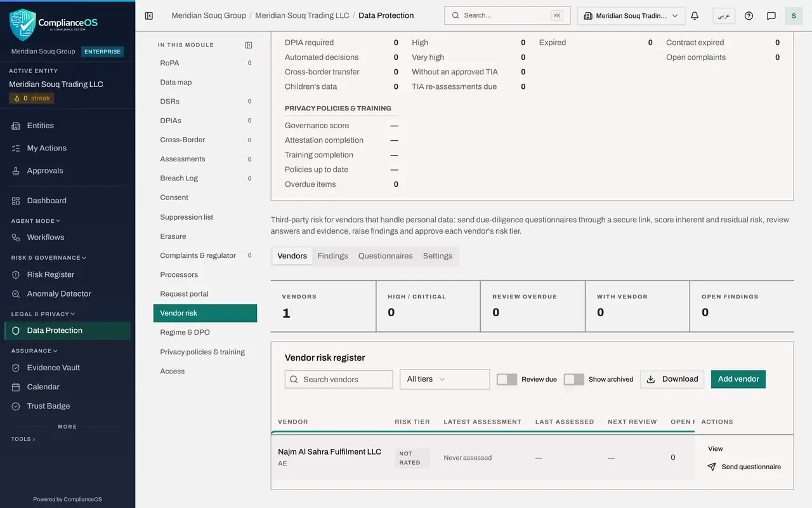812x508 pixels.
Task: Toggle the Show archived switch
Action: pyautogui.click(x=573, y=379)
